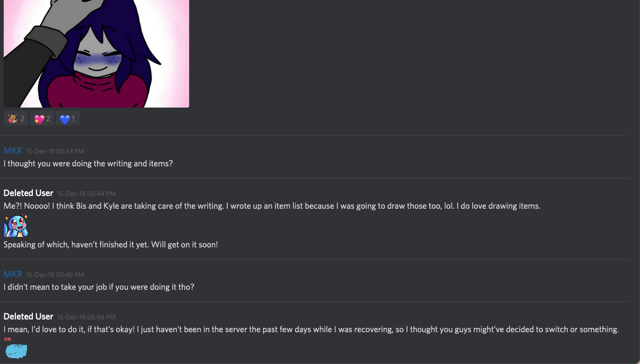The height and width of the screenshot is (364, 640).
Task: Click MKR's username on the 05:45 PM message
Action: 13,274
